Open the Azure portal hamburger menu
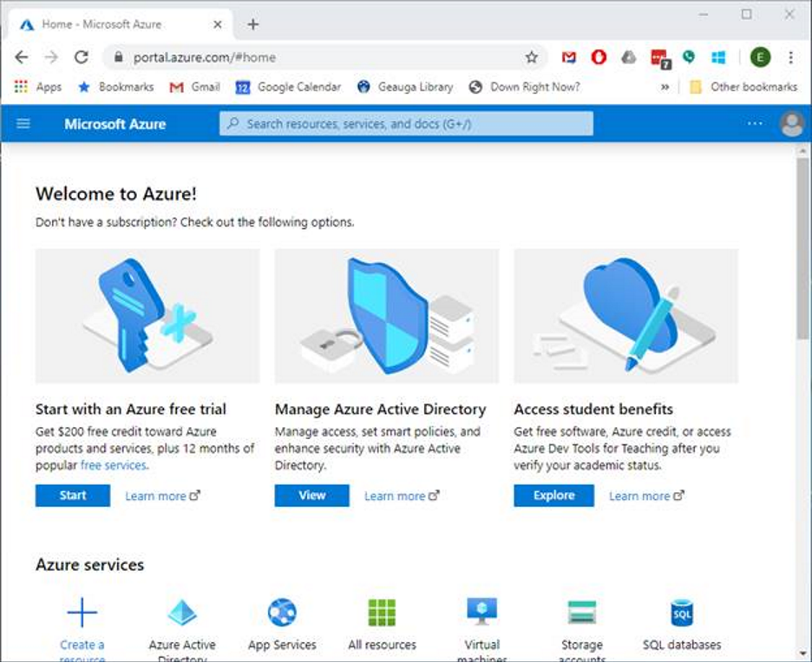 point(23,124)
